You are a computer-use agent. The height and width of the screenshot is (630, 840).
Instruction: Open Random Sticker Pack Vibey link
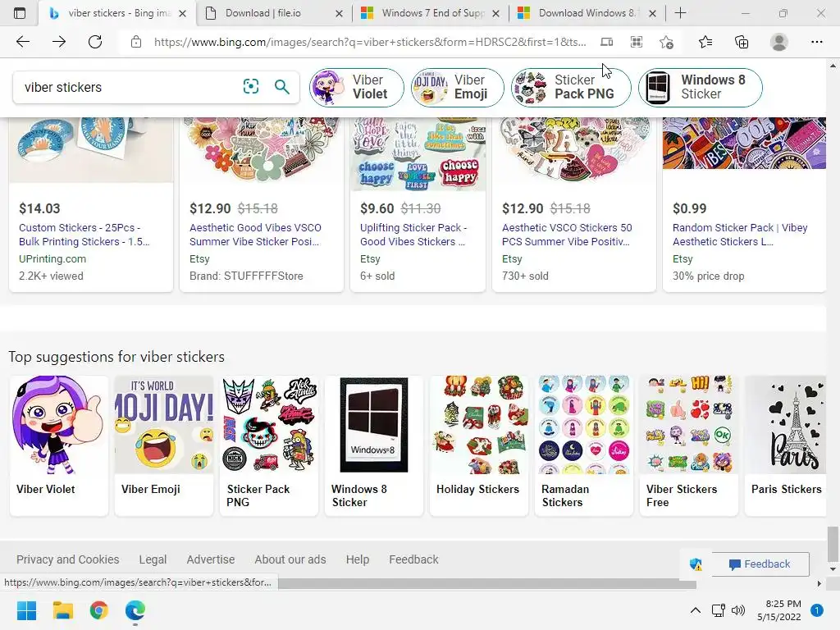coord(740,235)
